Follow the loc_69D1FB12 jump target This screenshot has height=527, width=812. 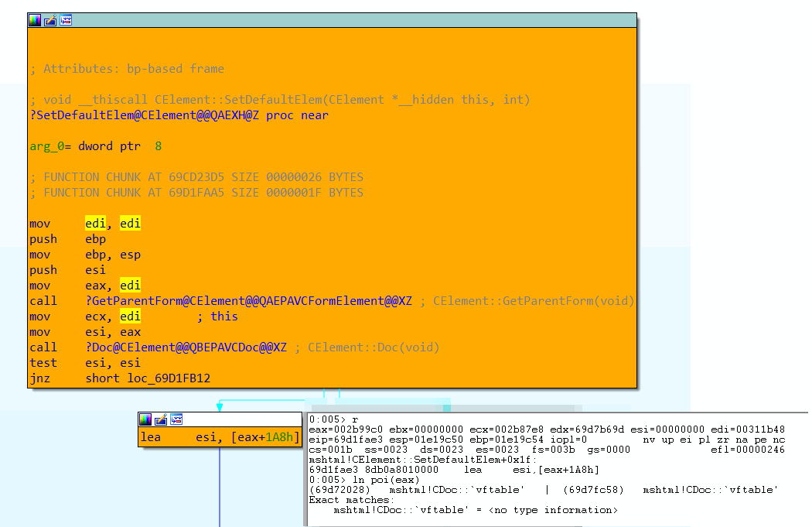pyautogui.click(x=169, y=378)
